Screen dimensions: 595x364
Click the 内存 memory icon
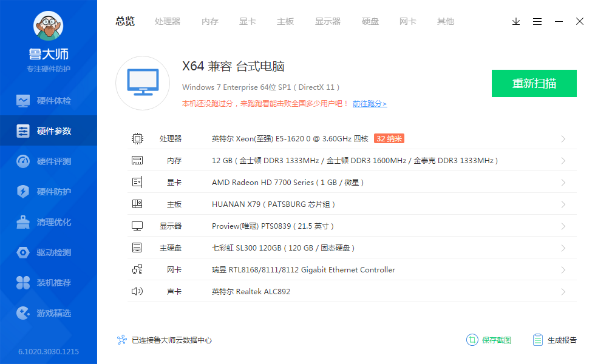click(x=137, y=160)
